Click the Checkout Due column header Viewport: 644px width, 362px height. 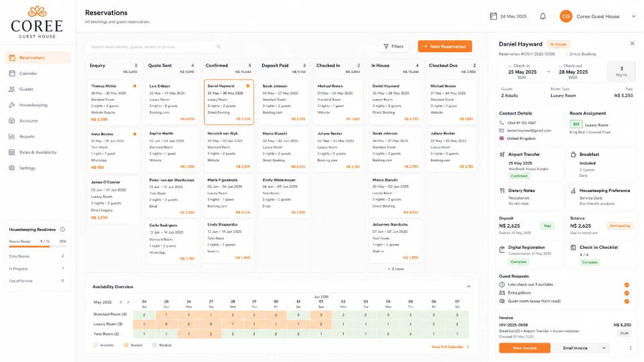pyautogui.click(x=452, y=68)
